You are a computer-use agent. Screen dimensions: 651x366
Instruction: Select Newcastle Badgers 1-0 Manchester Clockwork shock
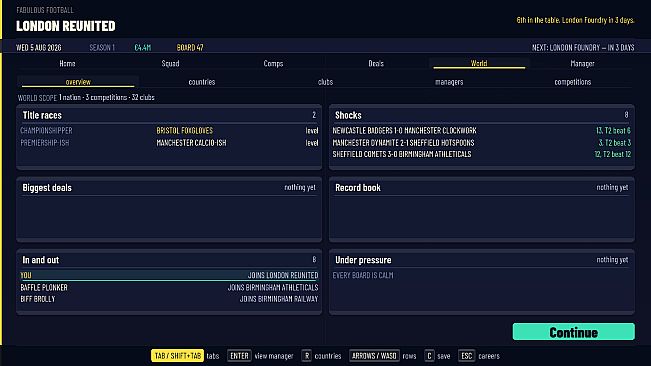point(482,130)
